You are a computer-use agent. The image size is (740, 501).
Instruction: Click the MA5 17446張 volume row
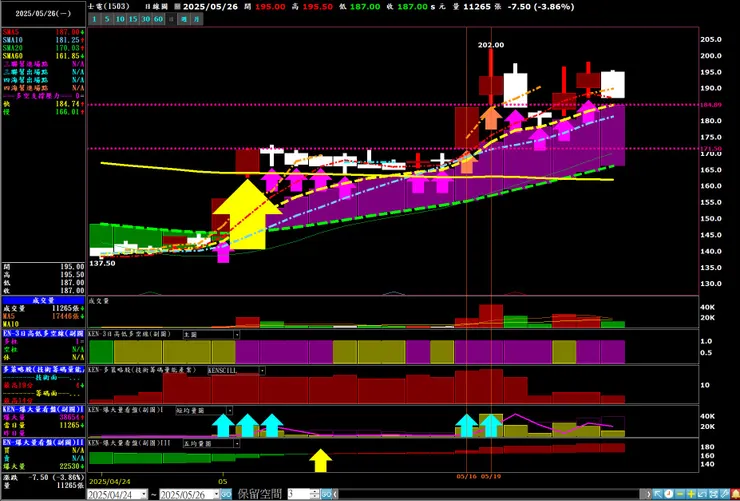pyautogui.click(x=43, y=316)
